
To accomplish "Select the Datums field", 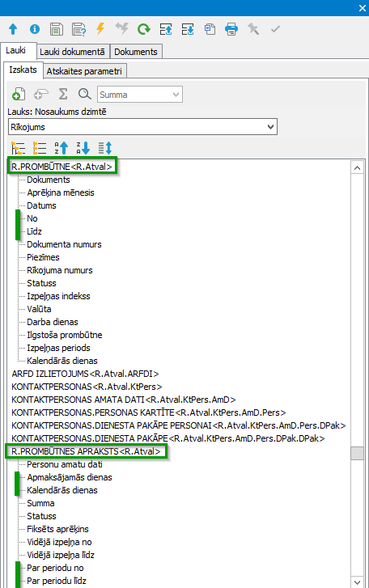I will 41,205.
